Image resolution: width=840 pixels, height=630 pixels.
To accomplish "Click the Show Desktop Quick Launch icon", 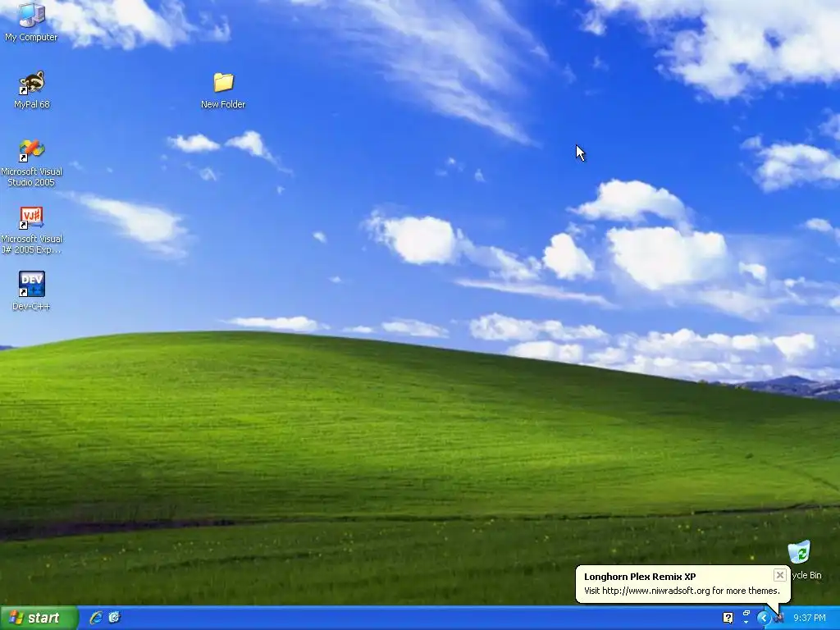I will coord(114,618).
